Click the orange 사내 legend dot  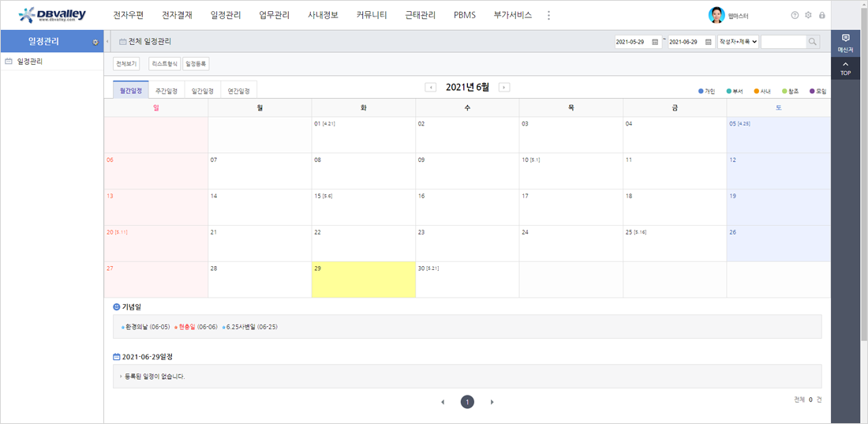click(x=757, y=91)
